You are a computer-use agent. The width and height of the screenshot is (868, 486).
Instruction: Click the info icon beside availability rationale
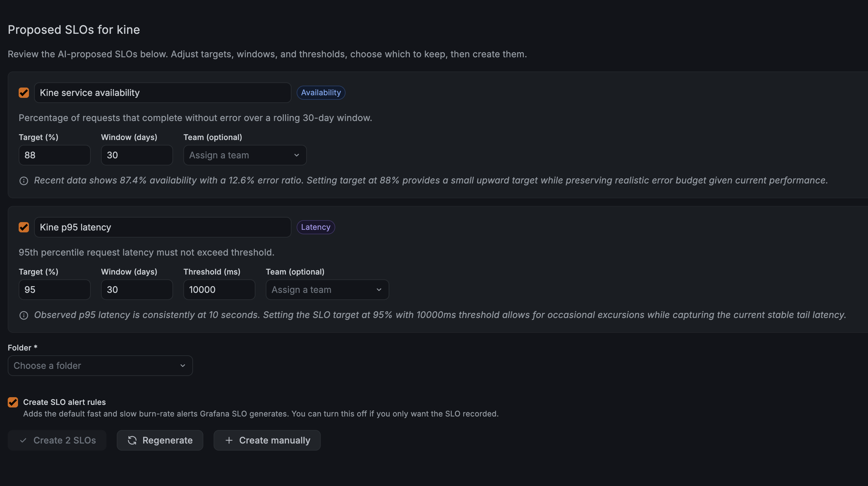[x=23, y=181]
